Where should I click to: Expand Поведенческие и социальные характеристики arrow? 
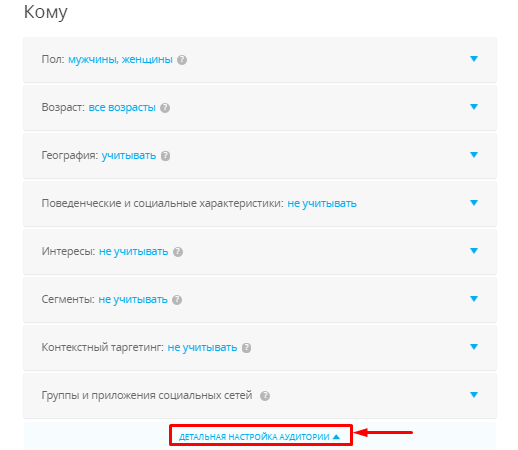point(474,203)
